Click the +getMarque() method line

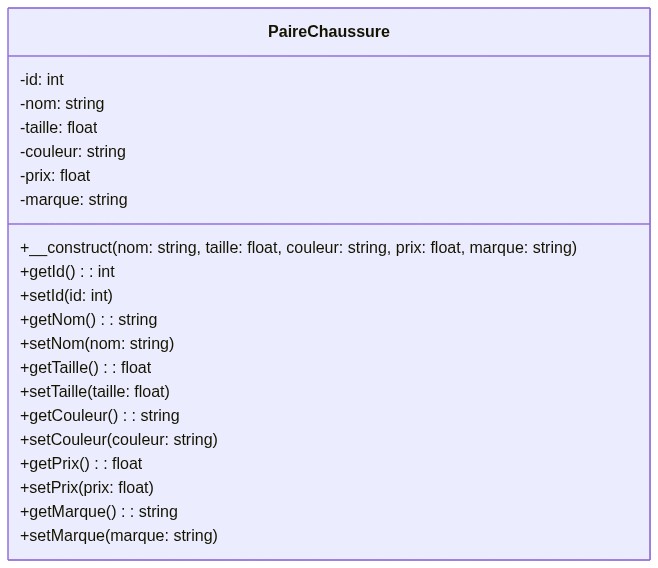coord(99,512)
